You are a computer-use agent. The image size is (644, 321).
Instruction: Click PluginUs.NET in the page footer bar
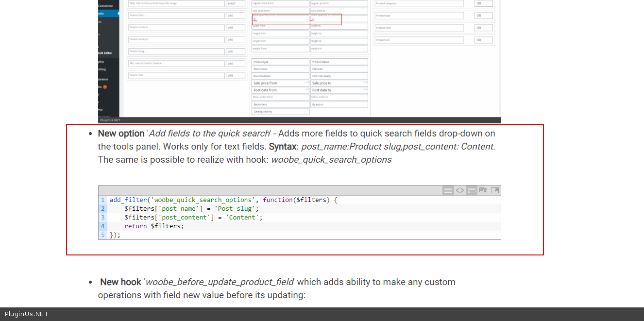coord(27,314)
